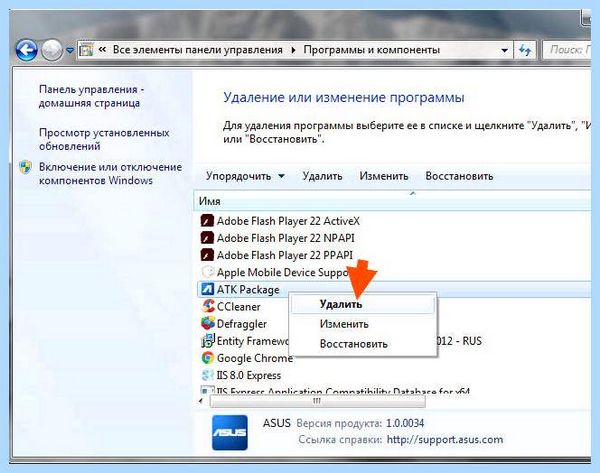Image resolution: width=600 pixels, height=473 pixels.
Task: Select the 'Google Chrome' entry
Action: click(x=246, y=358)
